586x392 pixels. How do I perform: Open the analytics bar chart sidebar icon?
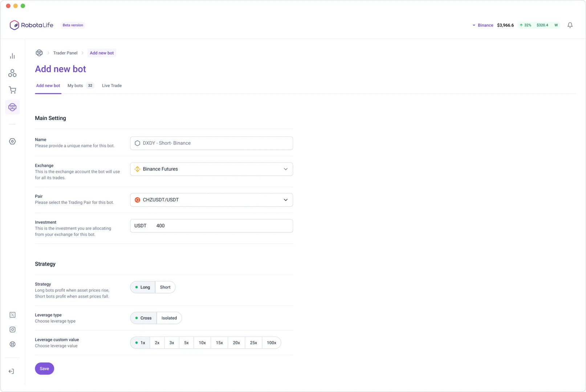12,56
